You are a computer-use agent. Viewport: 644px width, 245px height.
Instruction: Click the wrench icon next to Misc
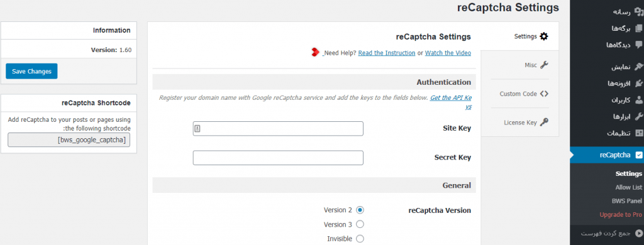tap(544, 65)
